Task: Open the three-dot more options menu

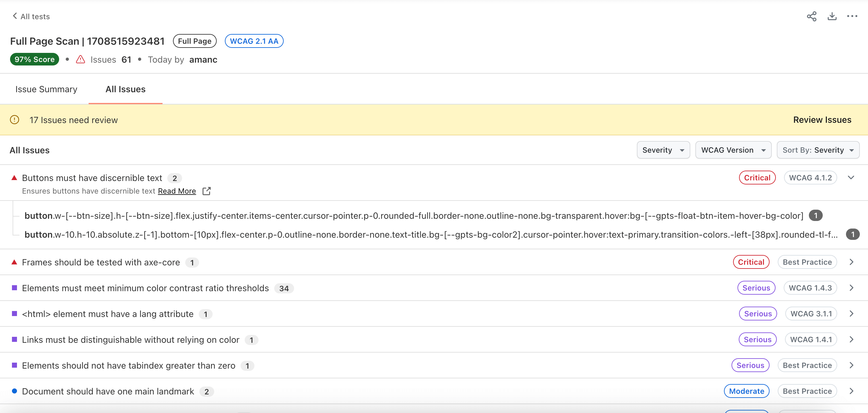Action: point(852,16)
